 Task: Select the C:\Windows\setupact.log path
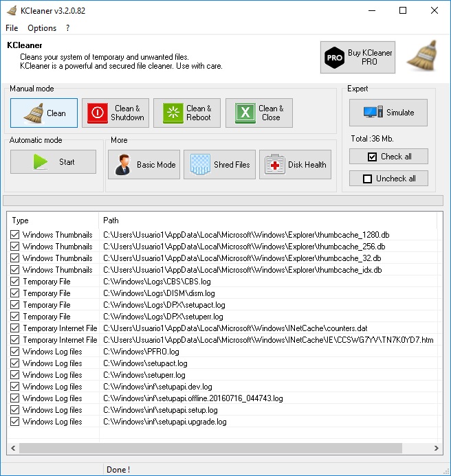[x=145, y=363]
